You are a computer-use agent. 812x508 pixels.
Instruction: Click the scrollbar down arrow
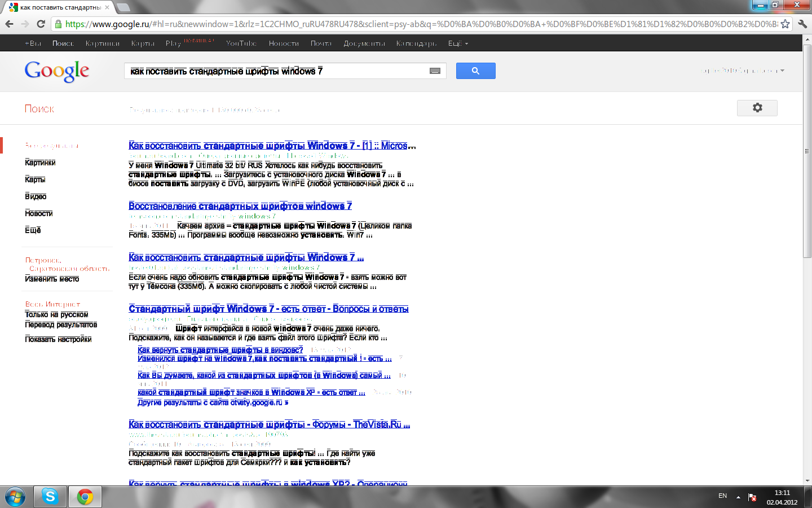[x=807, y=481]
